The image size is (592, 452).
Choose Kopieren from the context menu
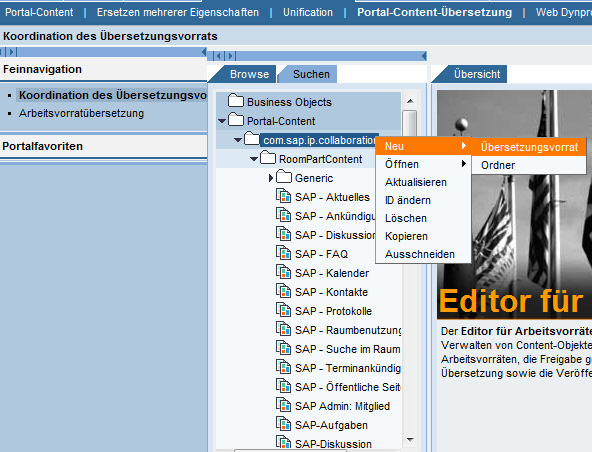[x=406, y=236]
